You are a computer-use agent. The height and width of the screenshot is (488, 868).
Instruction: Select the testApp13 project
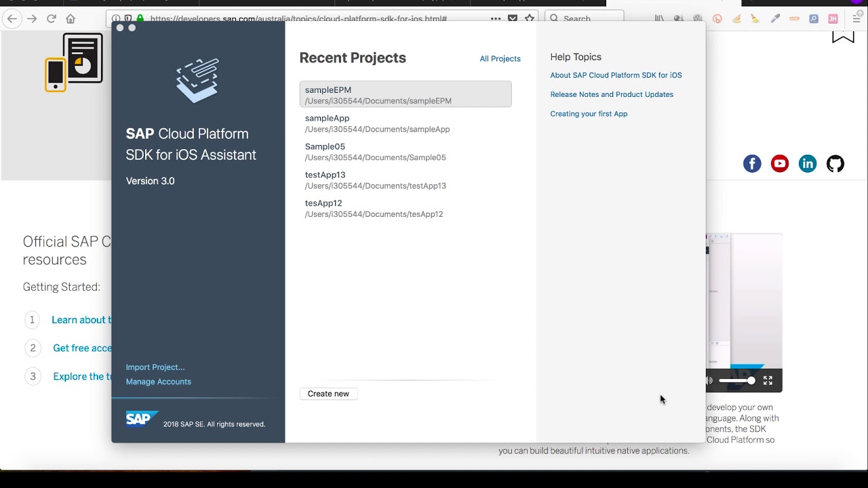[406, 180]
